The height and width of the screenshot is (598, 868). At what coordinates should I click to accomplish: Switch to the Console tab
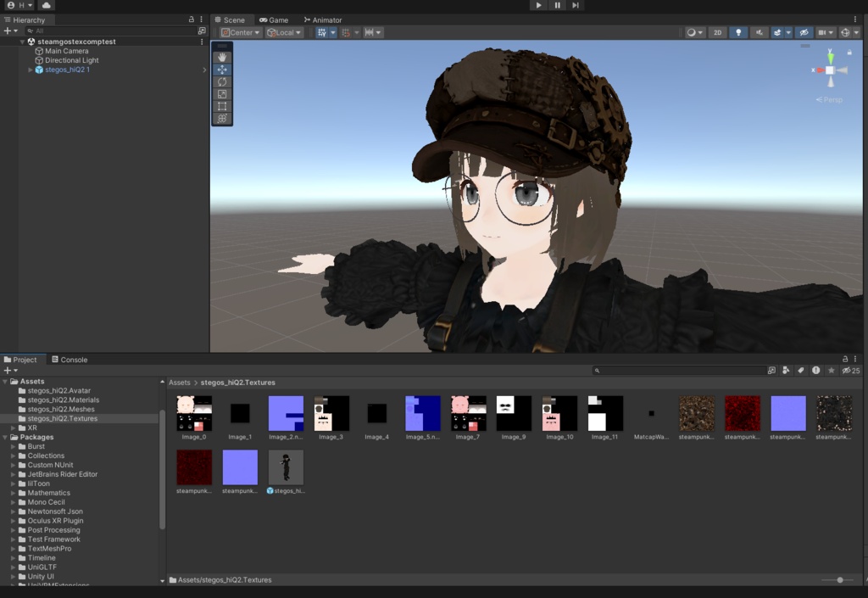(70, 360)
